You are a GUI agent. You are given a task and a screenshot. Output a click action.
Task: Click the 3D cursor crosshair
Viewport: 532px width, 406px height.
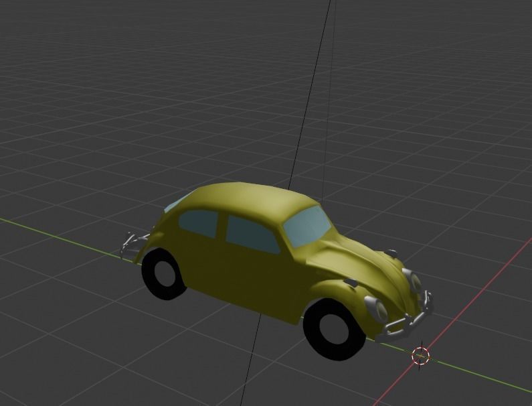420,356
